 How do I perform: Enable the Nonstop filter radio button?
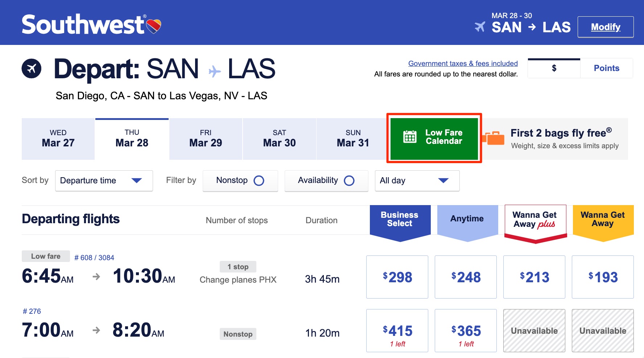(259, 180)
